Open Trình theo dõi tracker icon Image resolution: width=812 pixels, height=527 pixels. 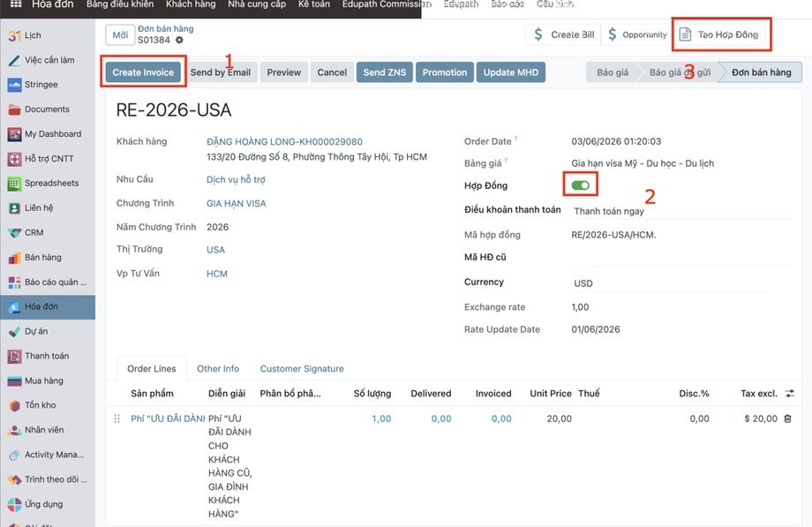14,479
